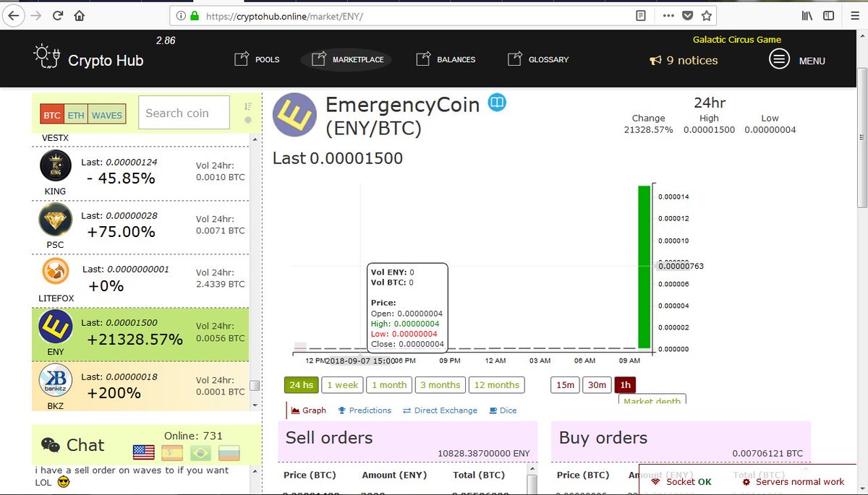Open BALANCES from top navigation
The height and width of the screenshot is (495, 868).
[446, 59]
